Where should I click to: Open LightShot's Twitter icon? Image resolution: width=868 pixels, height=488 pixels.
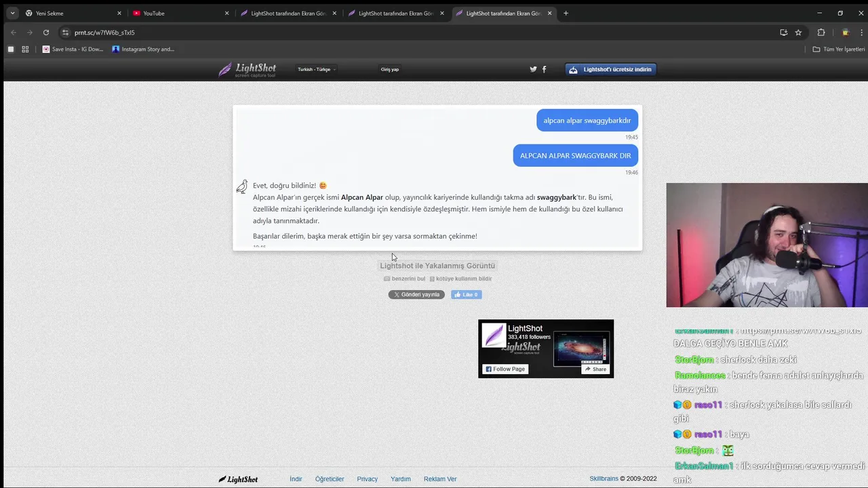(533, 69)
